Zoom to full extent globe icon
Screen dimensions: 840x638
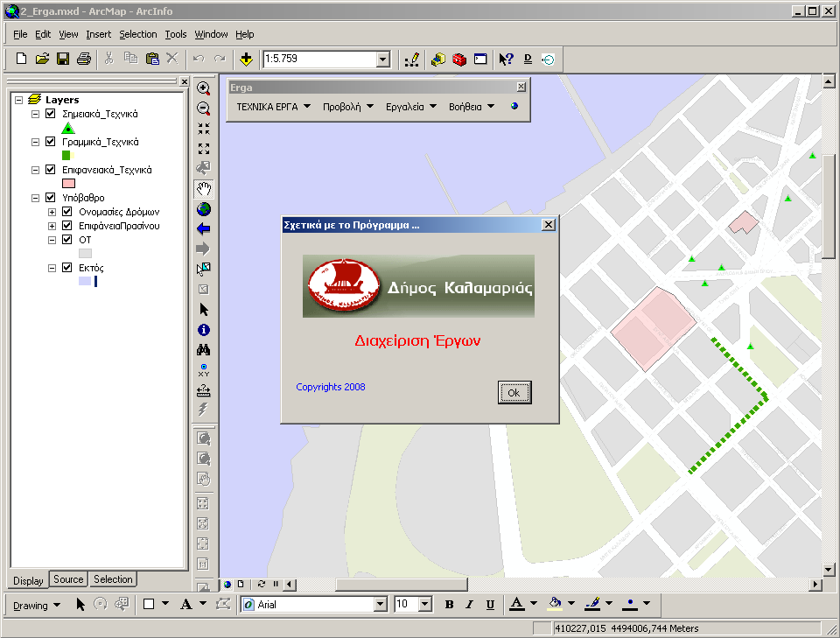(x=204, y=209)
